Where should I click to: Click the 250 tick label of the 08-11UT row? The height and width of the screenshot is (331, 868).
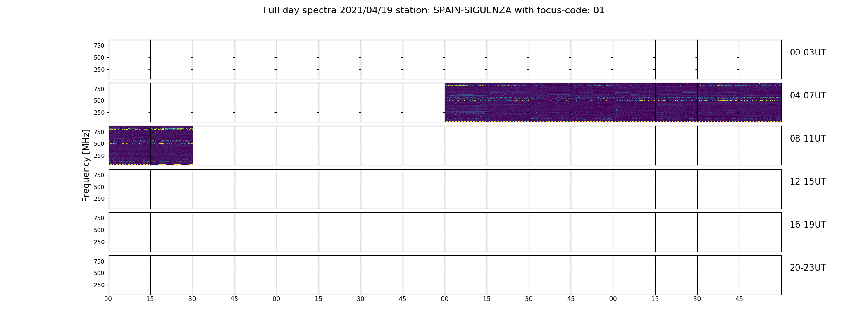click(x=99, y=156)
